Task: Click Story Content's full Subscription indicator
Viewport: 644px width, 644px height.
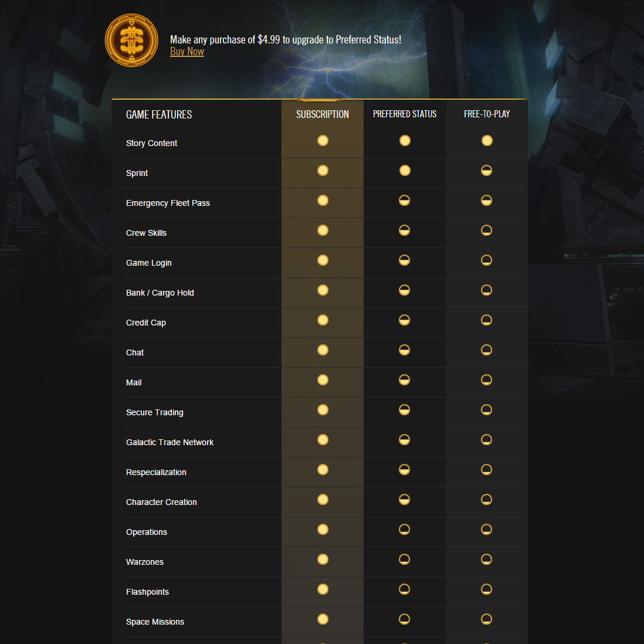Action: point(323,140)
